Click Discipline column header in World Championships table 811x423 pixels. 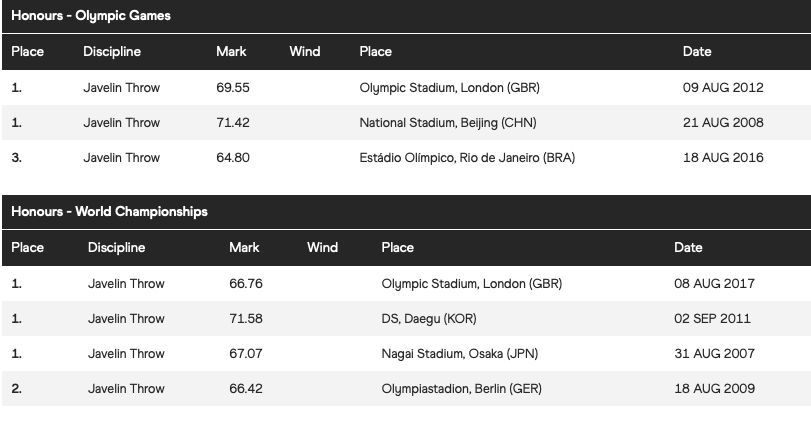tap(116, 248)
